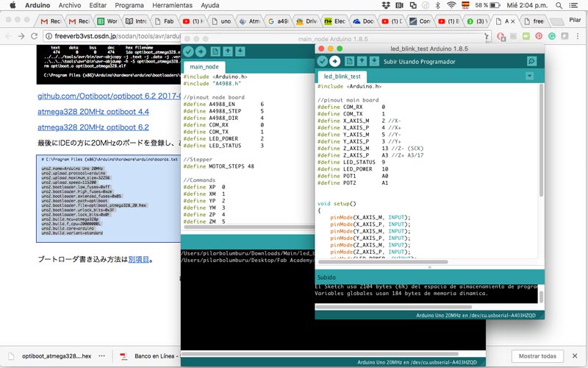The image size is (588, 368).
Task: Click Verify button in main_node window
Action: (188, 52)
